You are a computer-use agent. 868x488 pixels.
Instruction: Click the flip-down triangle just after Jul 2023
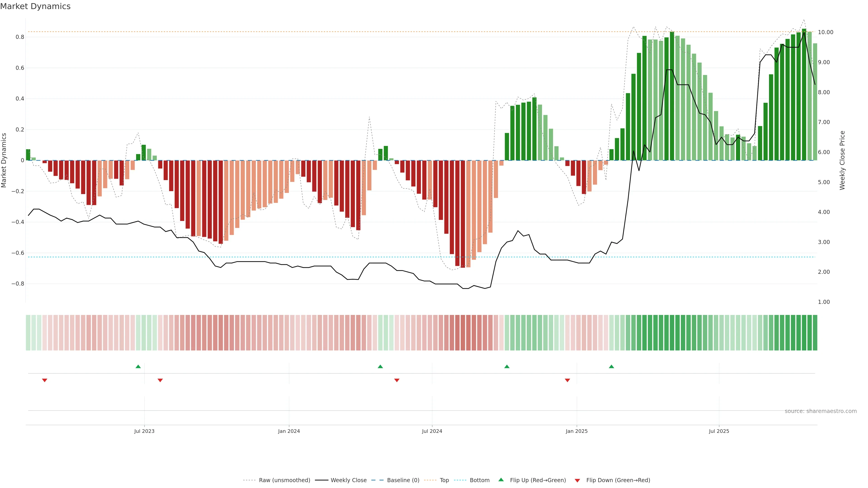click(x=160, y=380)
